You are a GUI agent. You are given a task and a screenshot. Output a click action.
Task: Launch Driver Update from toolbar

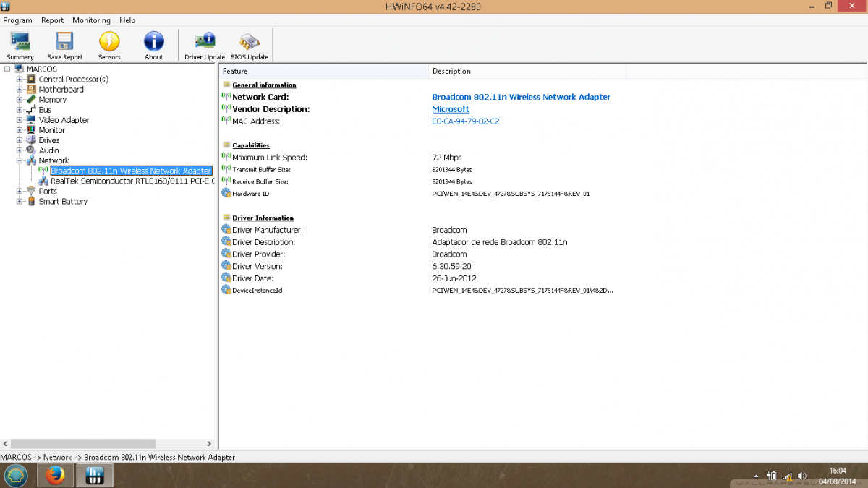(205, 46)
